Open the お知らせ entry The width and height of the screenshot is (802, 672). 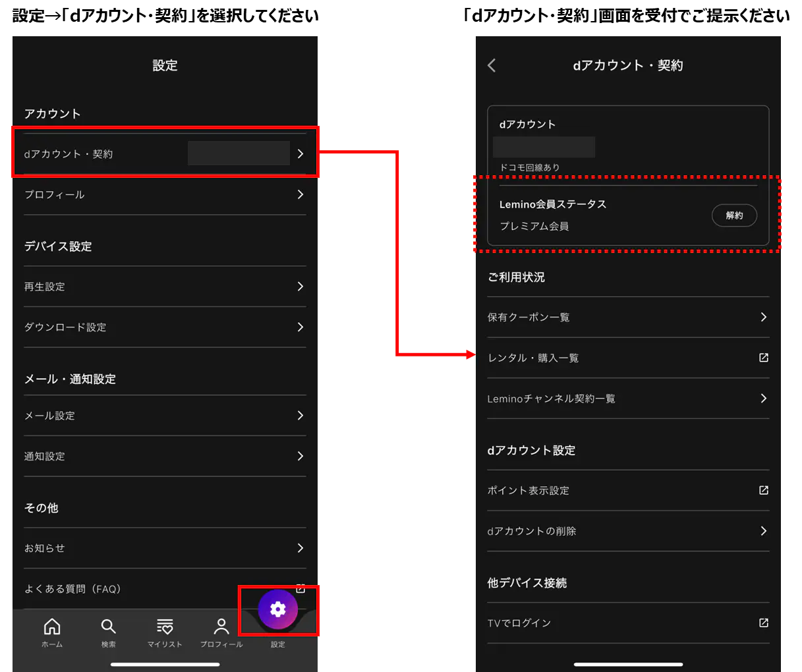165,548
